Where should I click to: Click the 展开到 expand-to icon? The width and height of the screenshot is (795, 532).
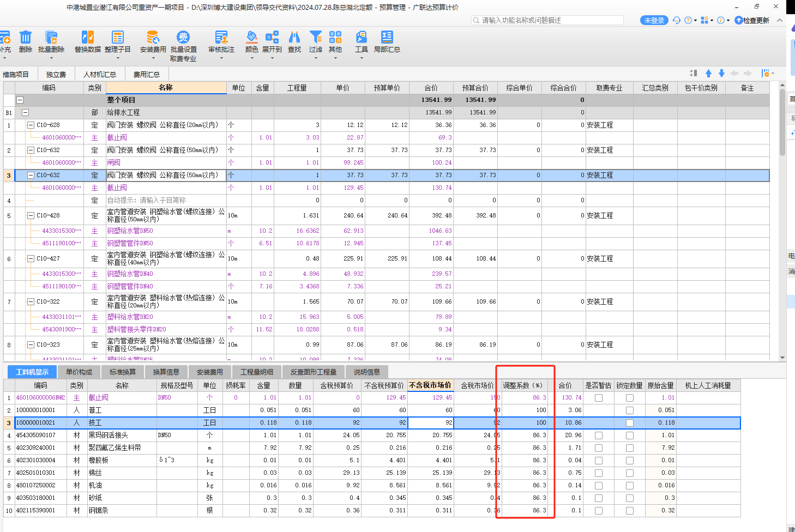(x=272, y=37)
